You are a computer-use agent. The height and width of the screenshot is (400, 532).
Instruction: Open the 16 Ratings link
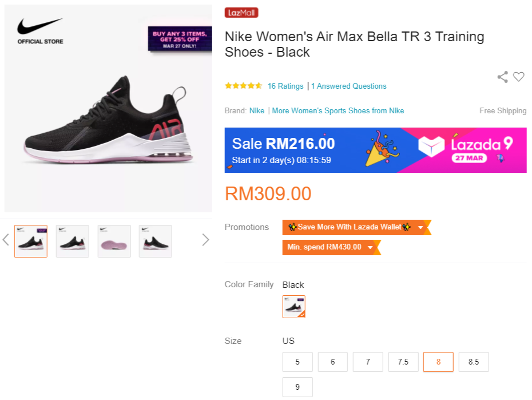pyautogui.click(x=285, y=86)
